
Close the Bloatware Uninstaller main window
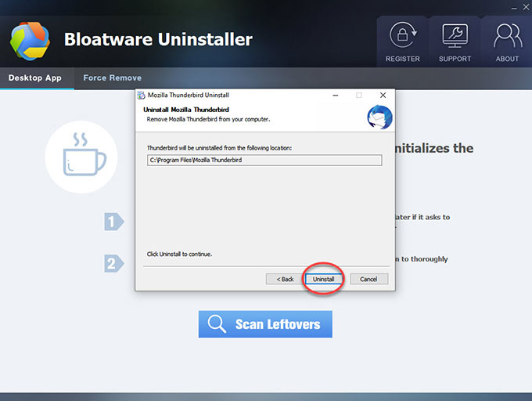tap(527, 7)
